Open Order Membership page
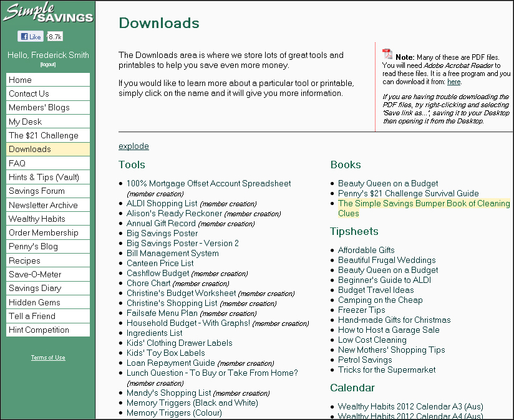Viewport: 514px width, 420px height. (48, 232)
